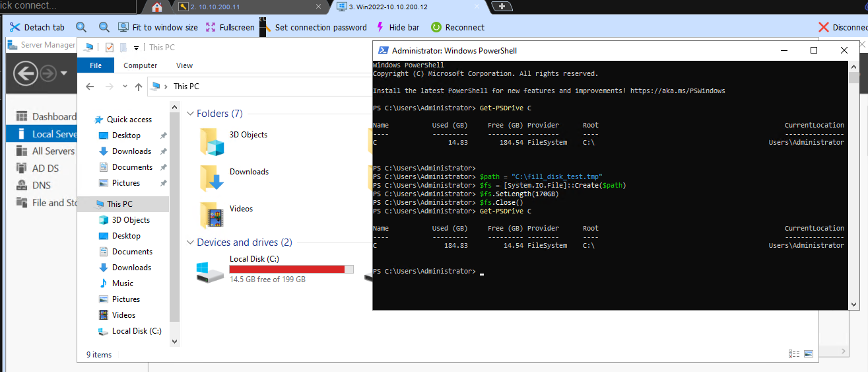Click the zoom out magnifier icon
This screenshot has height=372, width=868.
pyautogui.click(x=104, y=27)
